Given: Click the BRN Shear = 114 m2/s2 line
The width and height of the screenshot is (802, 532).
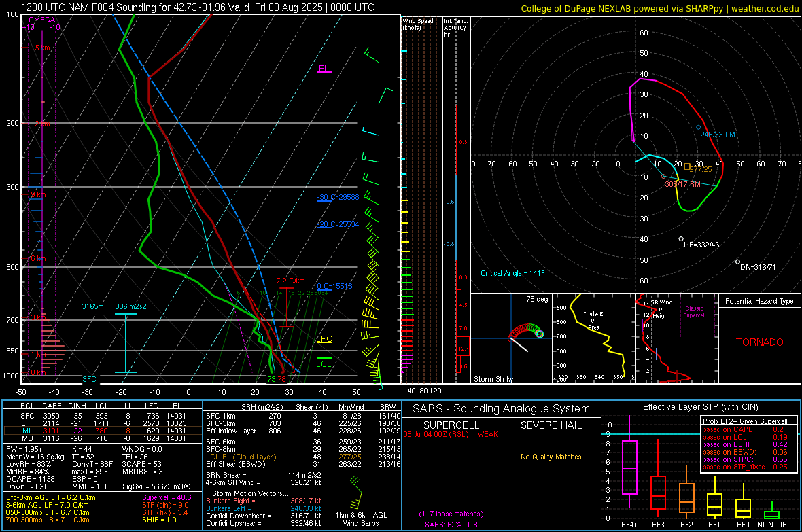Looking at the screenshot, I should tap(263, 475).
